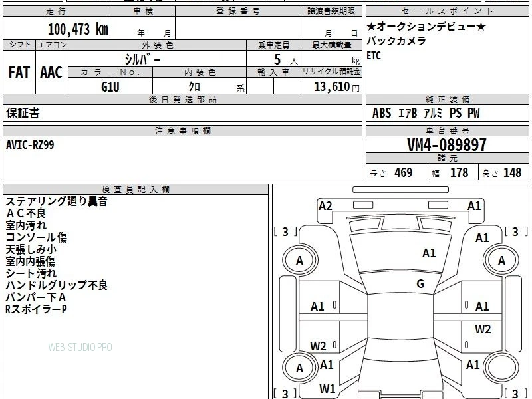Select the コンソール傷 inspector note
The width and height of the screenshot is (532, 399).
pos(37,237)
